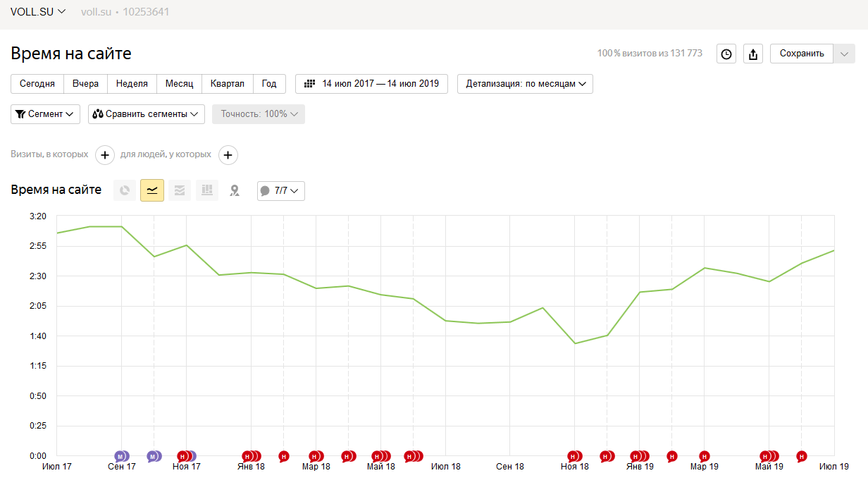Click the 'Время на сайте' page heading
Viewport: 868px width, 485px height.
(71, 54)
